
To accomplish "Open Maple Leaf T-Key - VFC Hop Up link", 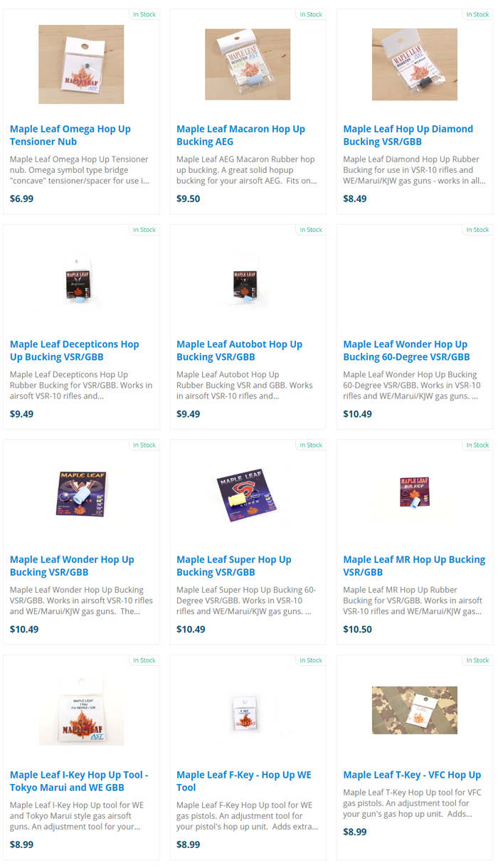I will coord(412,775).
